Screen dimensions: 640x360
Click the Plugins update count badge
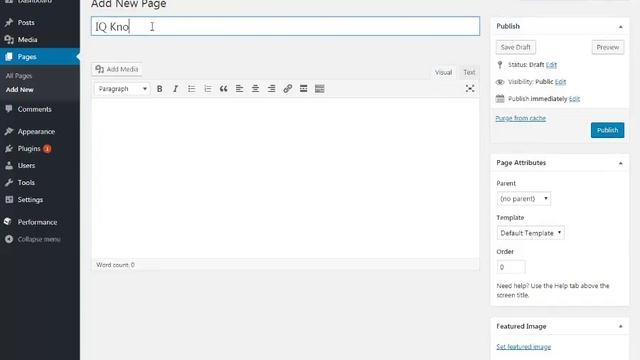point(47,149)
